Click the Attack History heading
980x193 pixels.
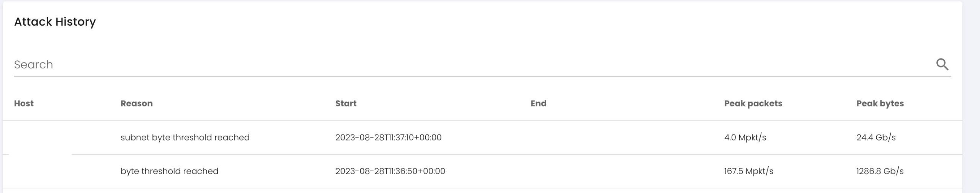point(55,22)
